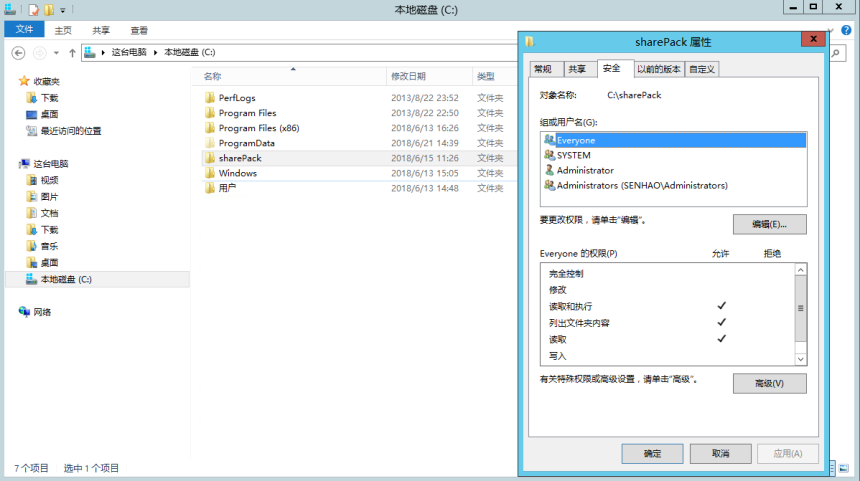Open the 查看 ribbon tab
The width and height of the screenshot is (860, 481).
coord(139,30)
